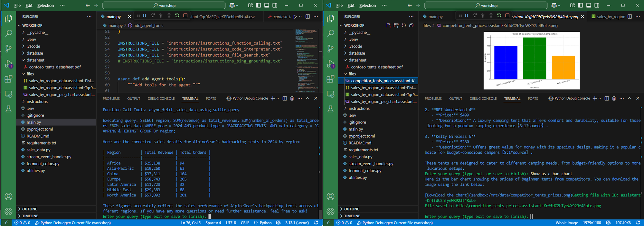Stop debugging in the right window
The image size is (644, 226).
coord(507,15)
